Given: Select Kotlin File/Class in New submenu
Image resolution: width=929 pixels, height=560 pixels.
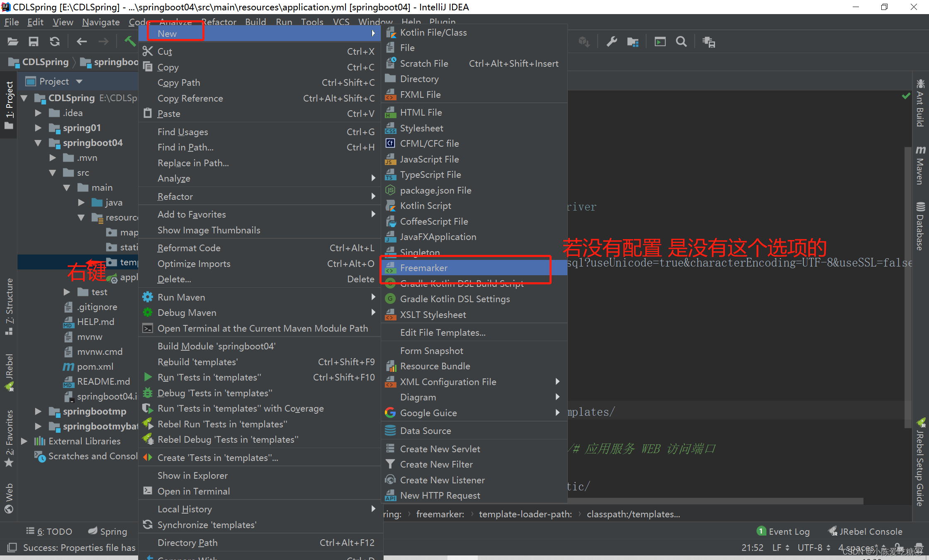Looking at the screenshot, I should point(474,32).
